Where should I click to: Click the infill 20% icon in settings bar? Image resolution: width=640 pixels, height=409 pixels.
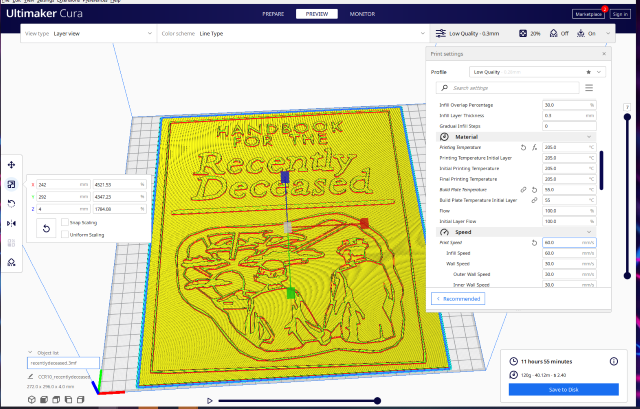point(523,33)
